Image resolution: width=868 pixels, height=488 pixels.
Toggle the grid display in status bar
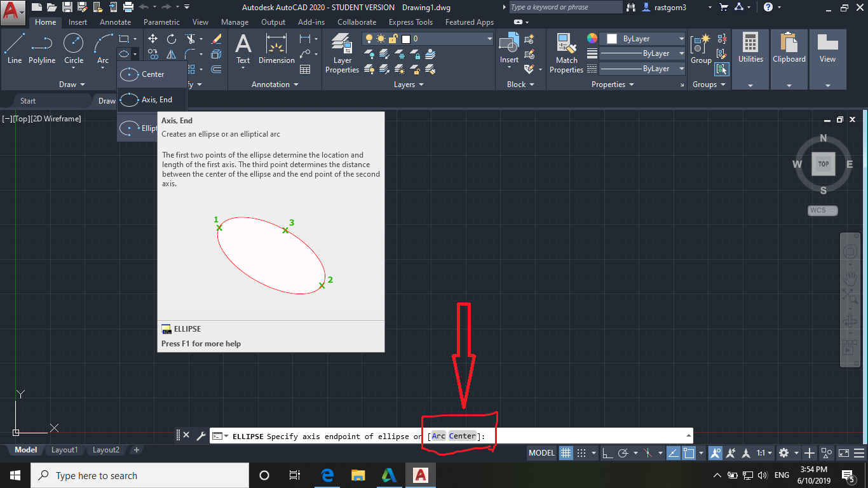tap(565, 453)
